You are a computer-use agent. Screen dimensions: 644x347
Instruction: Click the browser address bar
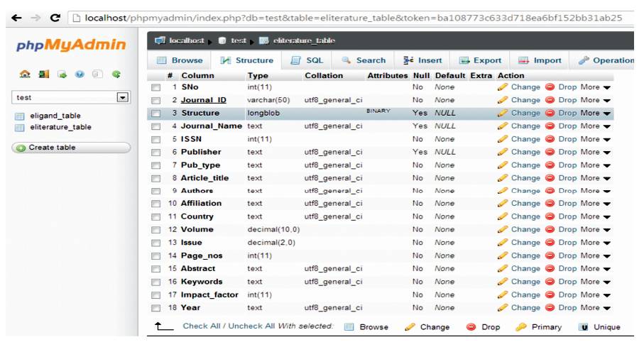(x=355, y=17)
